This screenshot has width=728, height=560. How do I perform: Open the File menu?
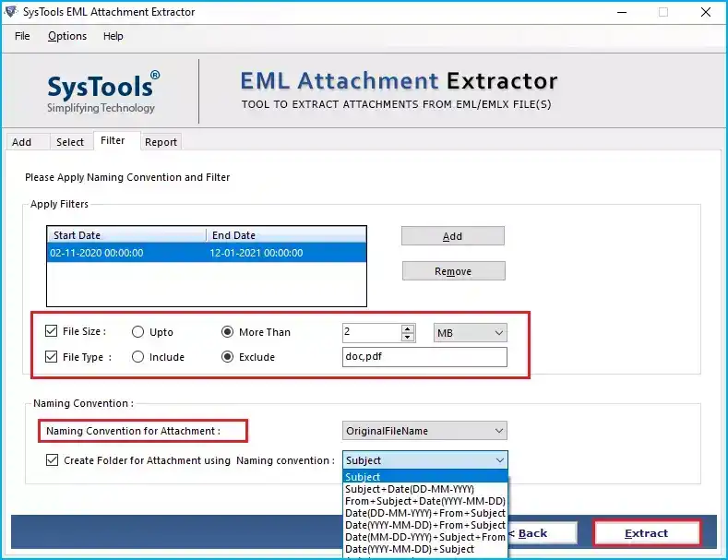(x=22, y=36)
